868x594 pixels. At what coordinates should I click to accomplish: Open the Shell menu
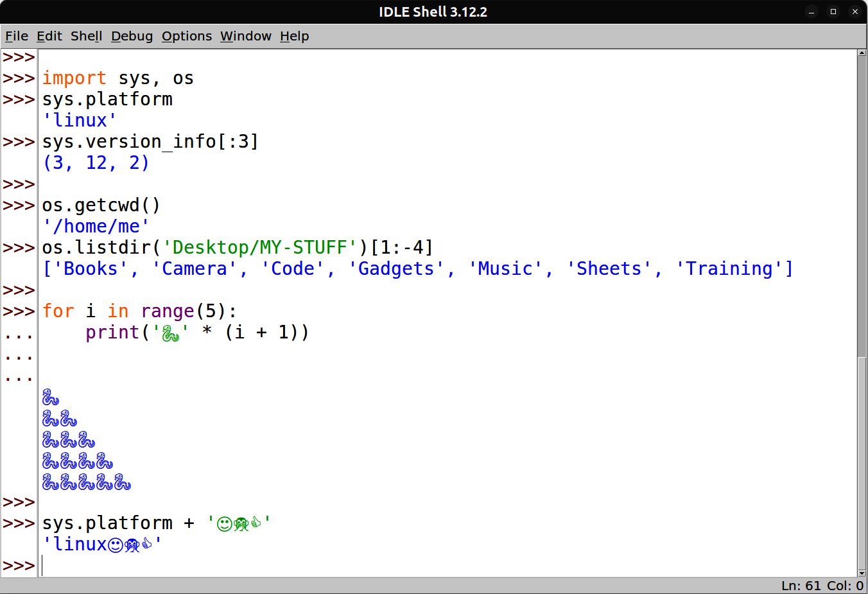click(x=86, y=36)
